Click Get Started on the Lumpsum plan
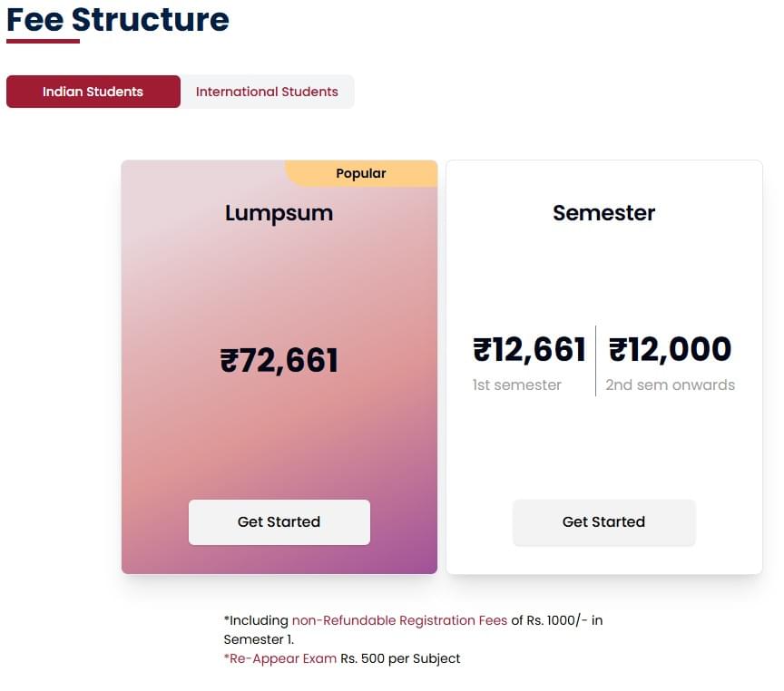784x691 pixels. pyautogui.click(x=279, y=521)
